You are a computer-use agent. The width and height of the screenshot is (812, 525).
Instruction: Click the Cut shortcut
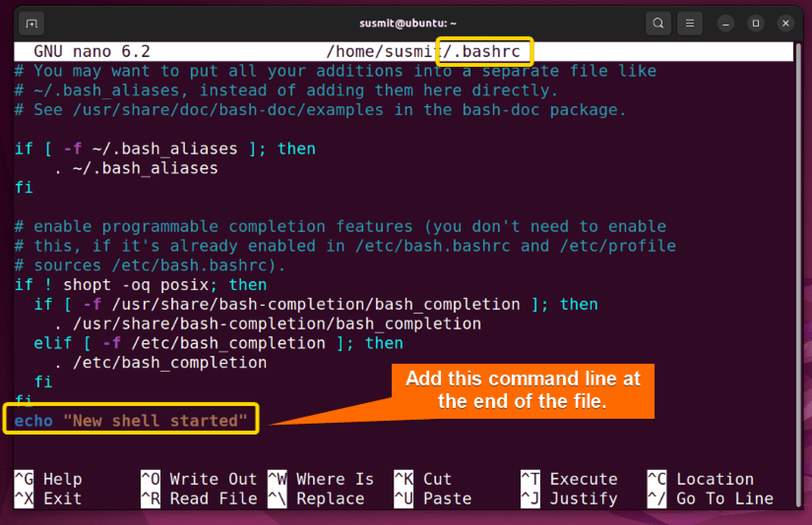tap(437, 479)
